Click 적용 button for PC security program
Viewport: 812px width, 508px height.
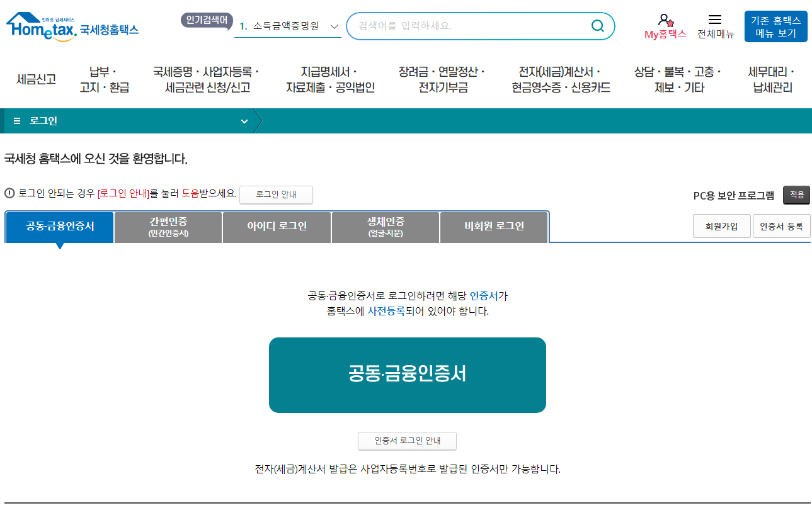(797, 195)
